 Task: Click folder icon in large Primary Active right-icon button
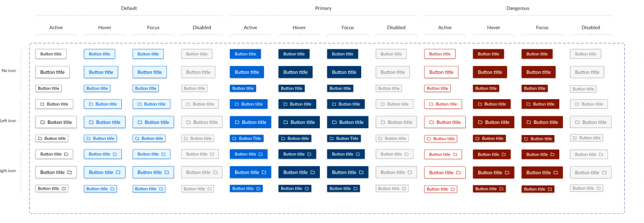[264, 173]
